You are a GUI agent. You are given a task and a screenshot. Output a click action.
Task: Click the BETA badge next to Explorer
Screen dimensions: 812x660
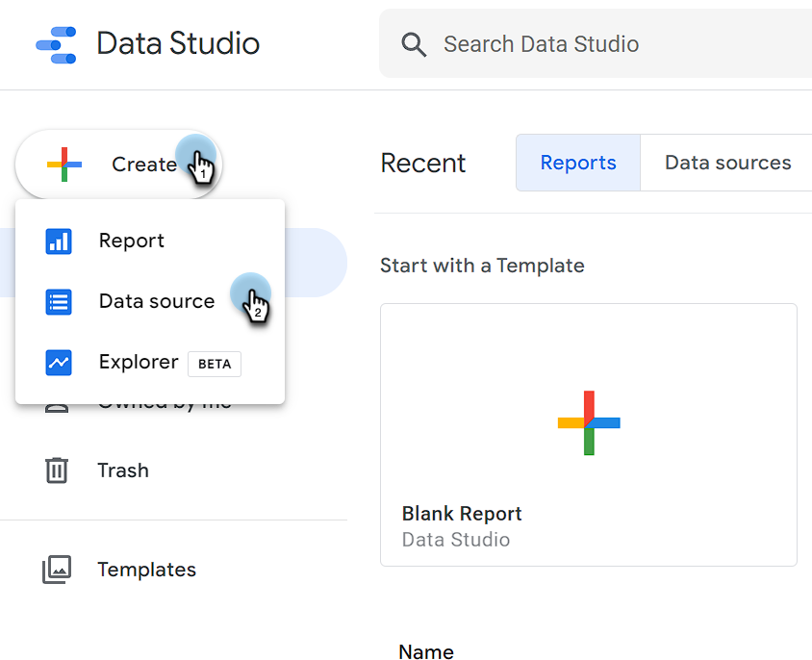215,365
